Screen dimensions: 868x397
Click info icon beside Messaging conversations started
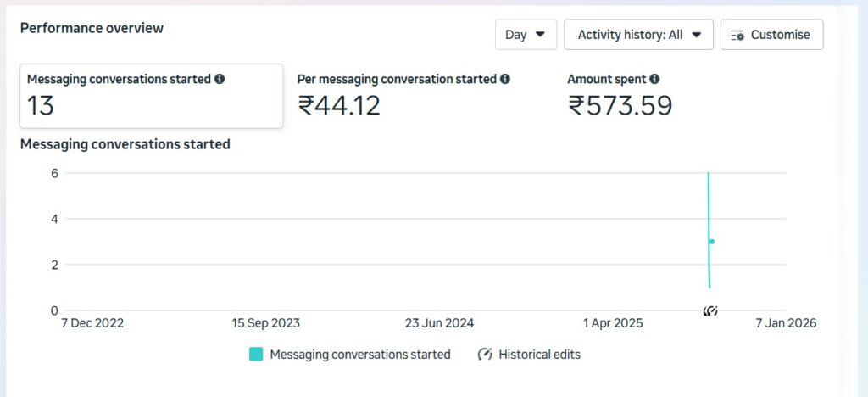220,79
